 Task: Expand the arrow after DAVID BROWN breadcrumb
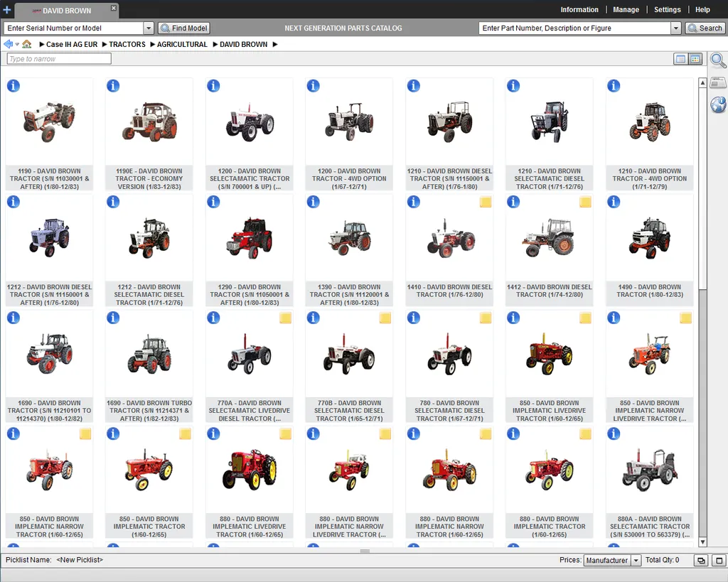275,45
